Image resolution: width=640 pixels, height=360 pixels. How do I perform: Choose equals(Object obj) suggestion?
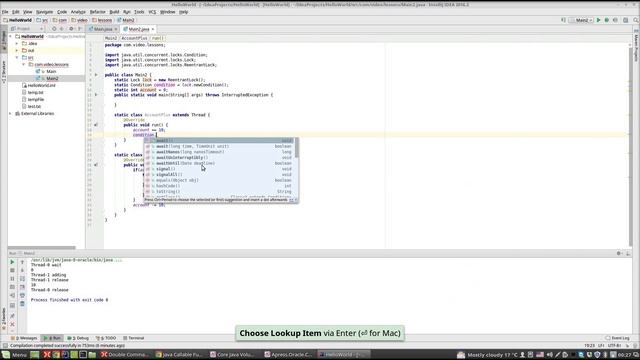219,180
